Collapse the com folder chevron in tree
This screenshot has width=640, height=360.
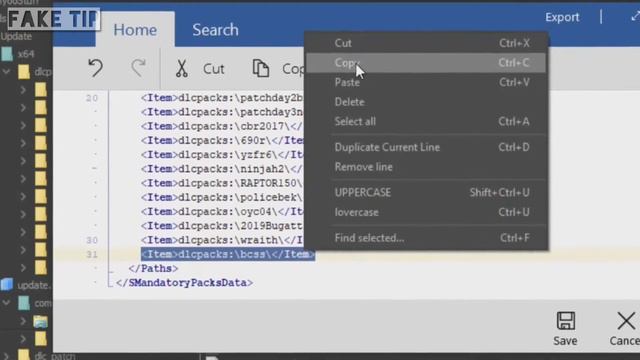(6, 303)
